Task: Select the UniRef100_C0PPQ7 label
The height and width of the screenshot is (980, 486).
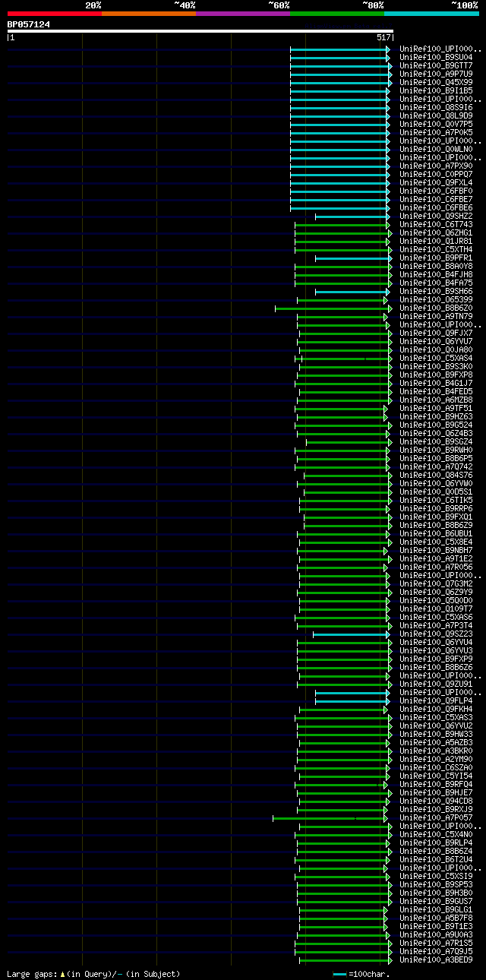Action: 436,175
